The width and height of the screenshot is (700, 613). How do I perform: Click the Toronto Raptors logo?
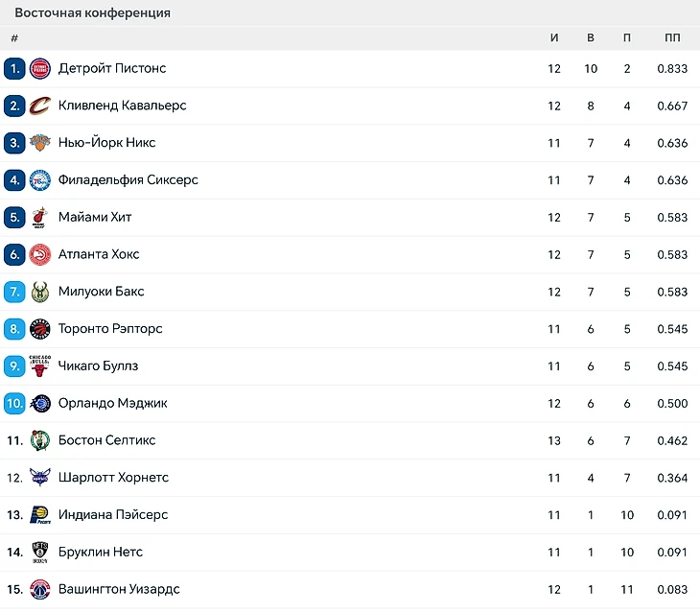(x=40, y=329)
